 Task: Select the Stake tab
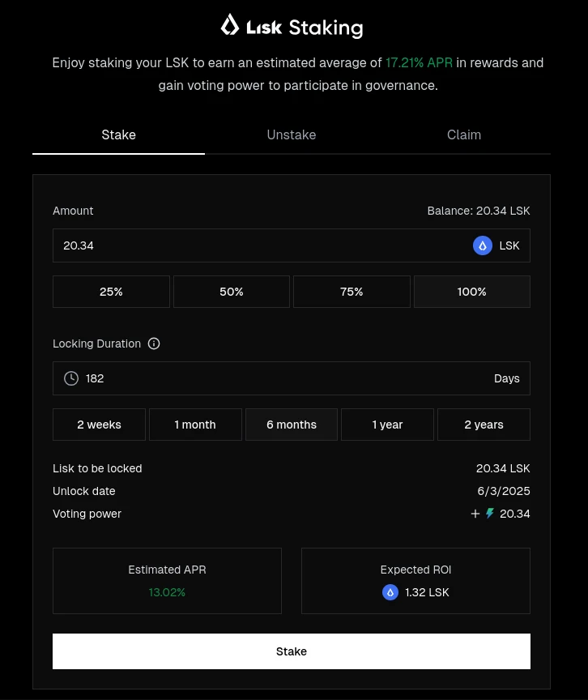(x=119, y=134)
